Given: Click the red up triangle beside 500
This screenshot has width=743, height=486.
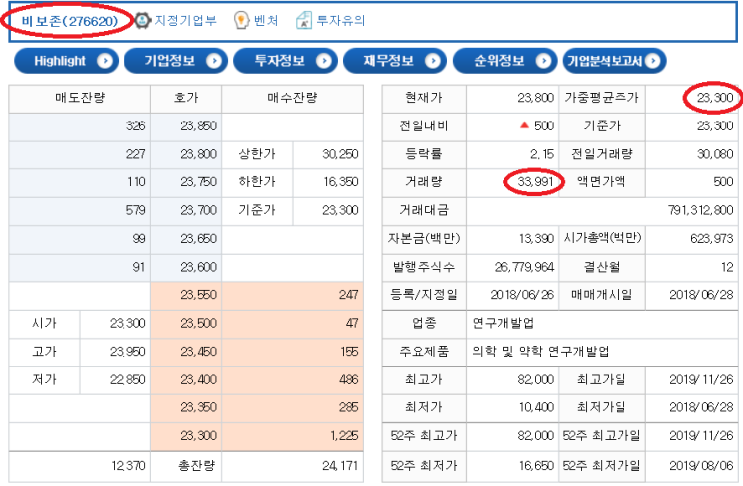Looking at the screenshot, I should [524, 126].
